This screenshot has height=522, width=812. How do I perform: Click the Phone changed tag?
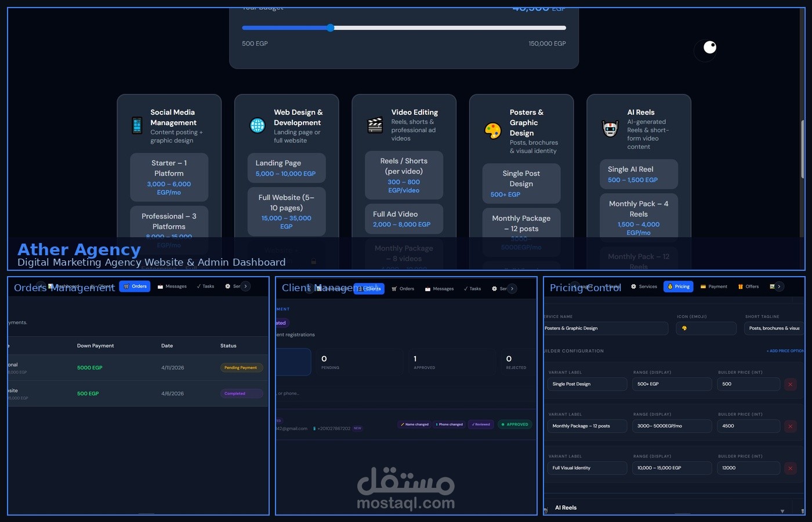click(449, 424)
